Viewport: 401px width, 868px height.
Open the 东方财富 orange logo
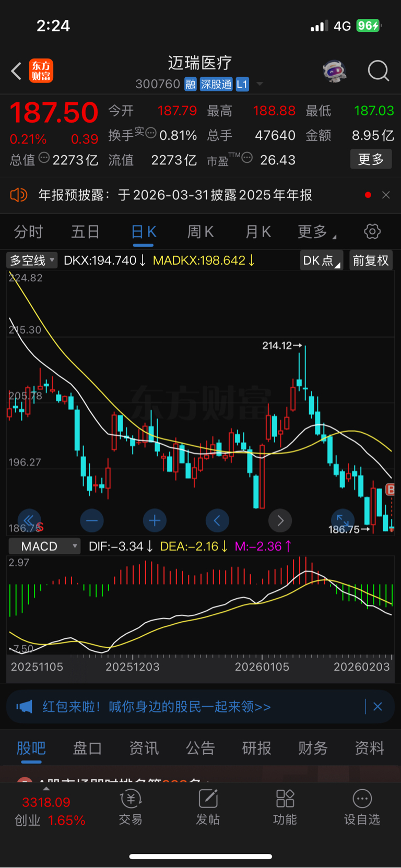coord(41,71)
